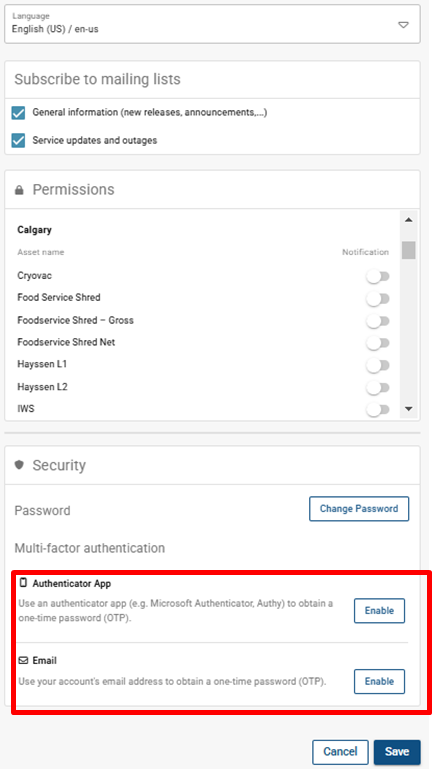This screenshot has height=769, width=432.
Task: Click the Change Password button
Action: pyautogui.click(x=359, y=509)
